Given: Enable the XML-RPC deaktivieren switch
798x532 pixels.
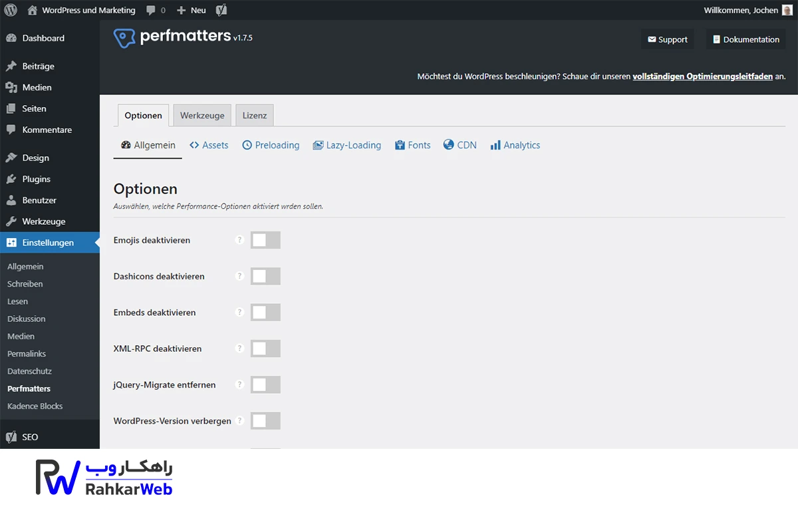Looking at the screenshot, I should point(265,348).
